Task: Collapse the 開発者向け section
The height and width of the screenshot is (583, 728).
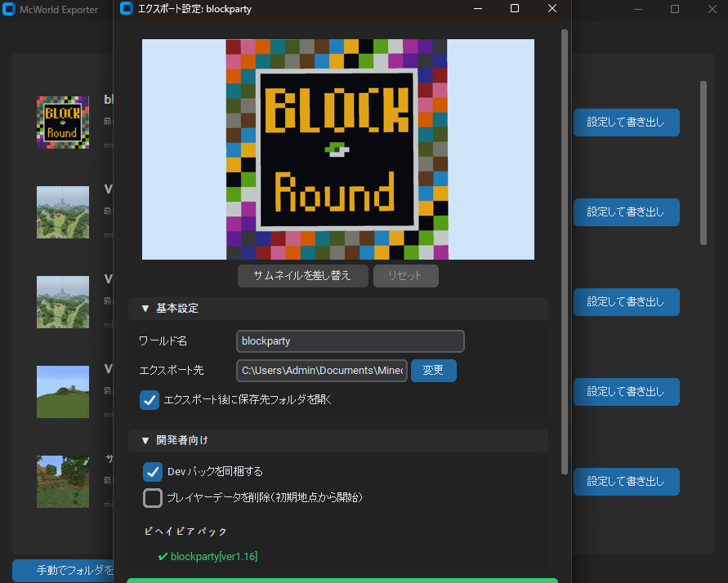Action: tap(145, 441)
